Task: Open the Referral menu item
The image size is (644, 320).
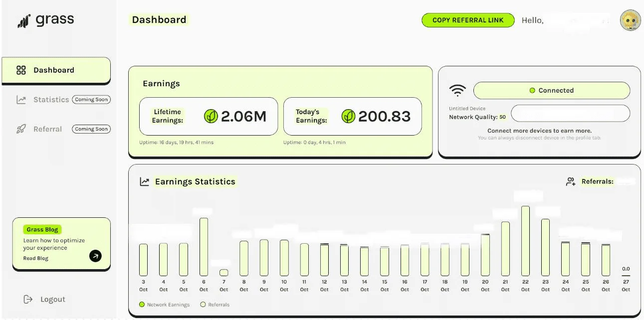Action: click(x=47, y=129)
